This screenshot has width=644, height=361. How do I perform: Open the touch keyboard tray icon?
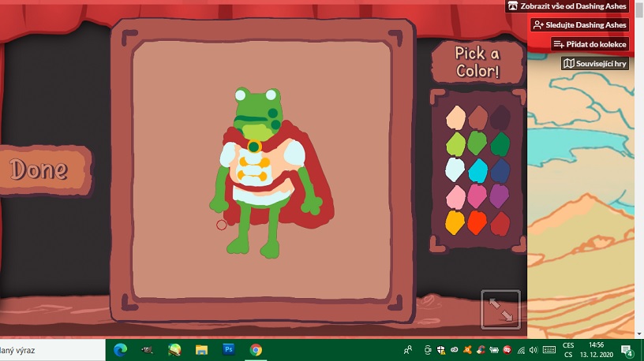pyautogui.click(x=549, y=350)
